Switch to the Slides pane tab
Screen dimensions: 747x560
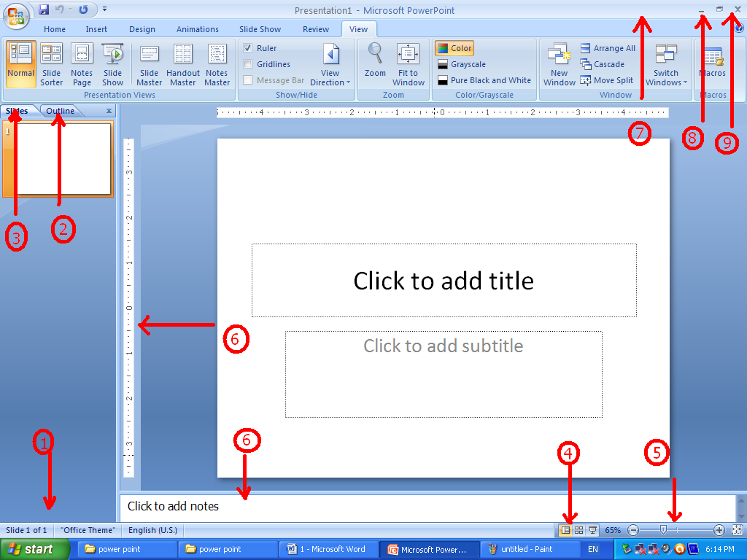18,111
